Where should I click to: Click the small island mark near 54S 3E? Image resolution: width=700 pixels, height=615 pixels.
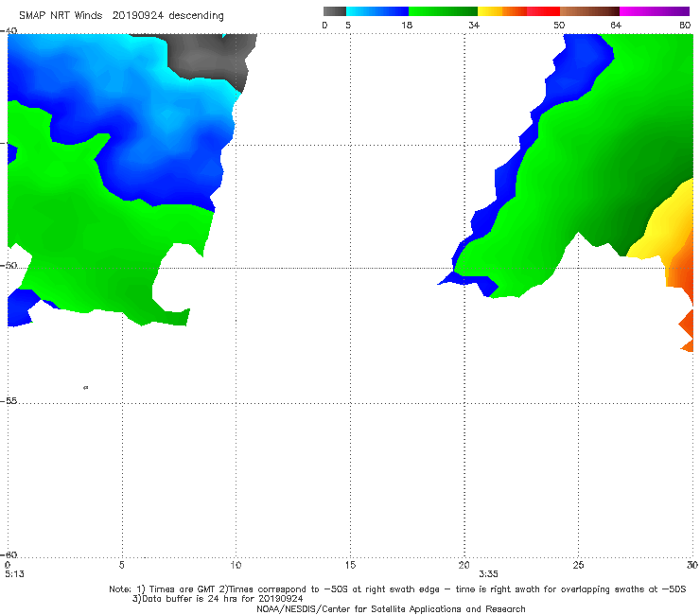coord(86,387)
